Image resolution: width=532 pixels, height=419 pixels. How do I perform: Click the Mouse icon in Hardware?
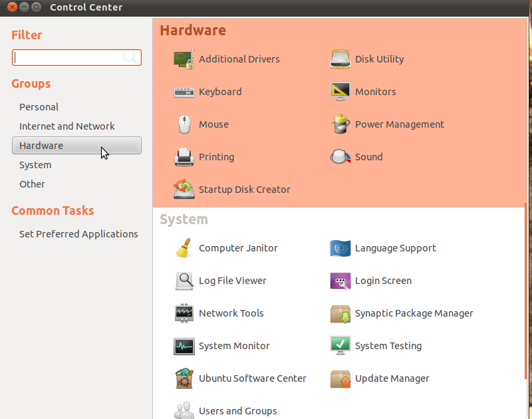[184, 124]
